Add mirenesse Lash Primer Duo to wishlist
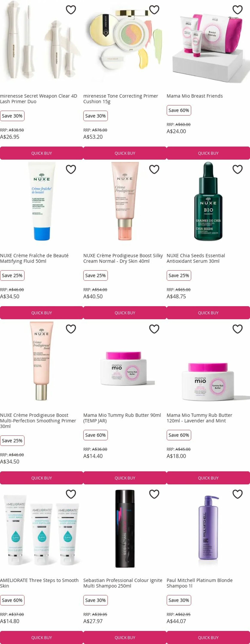250x644 pixels. pos(71,10)
